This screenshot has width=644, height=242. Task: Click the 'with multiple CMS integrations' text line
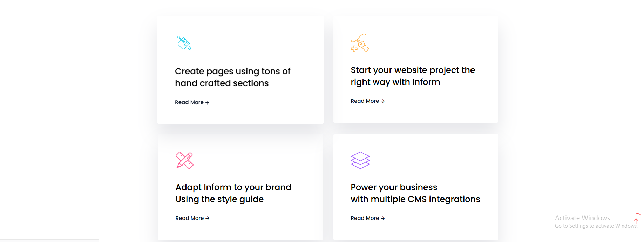[415, 199]
